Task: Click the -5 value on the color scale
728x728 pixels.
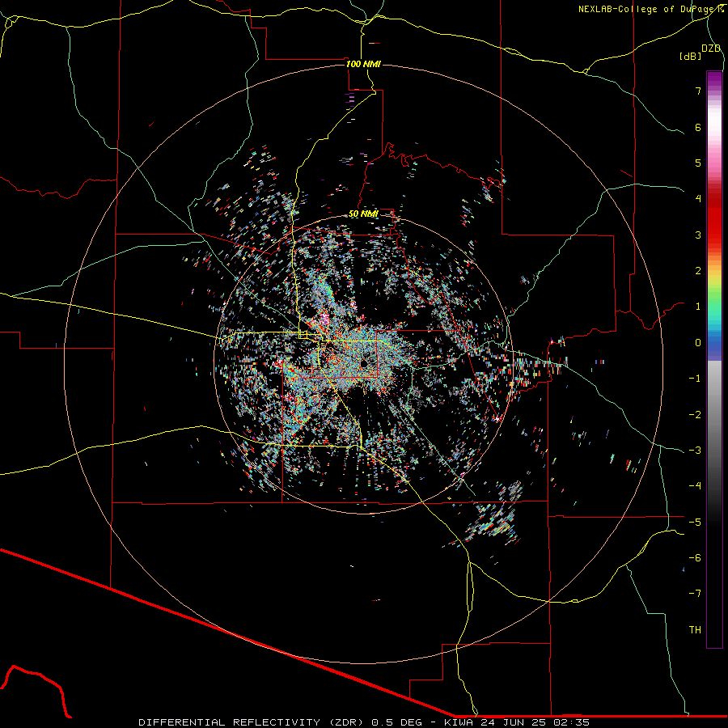Action: point(695,523)
